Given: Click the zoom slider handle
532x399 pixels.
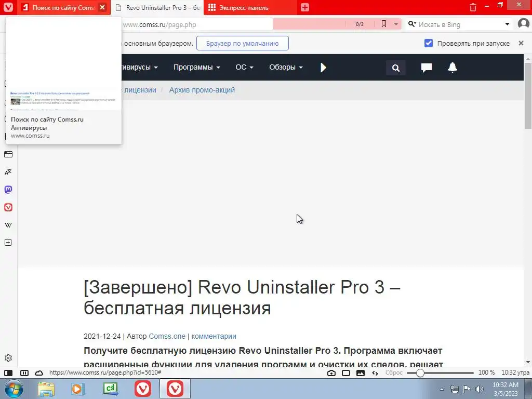Looking at the screenshot, I should pos(420,373).
